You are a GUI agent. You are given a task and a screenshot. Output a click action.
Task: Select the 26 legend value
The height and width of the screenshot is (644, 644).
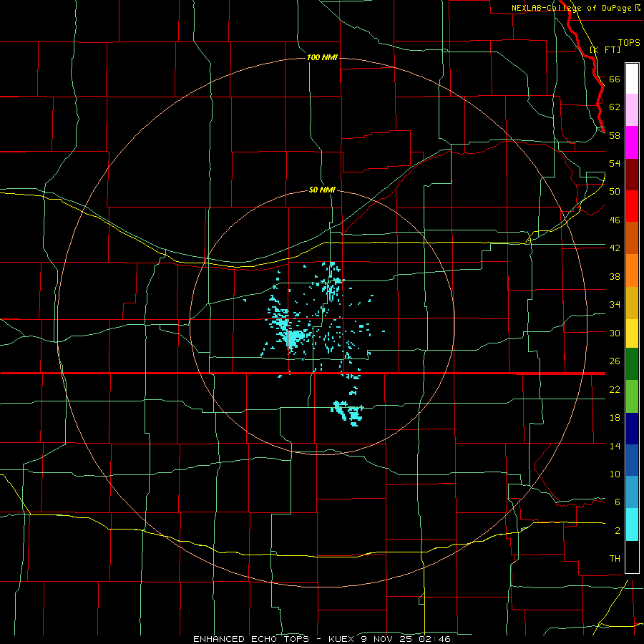(x=615, y=361)
